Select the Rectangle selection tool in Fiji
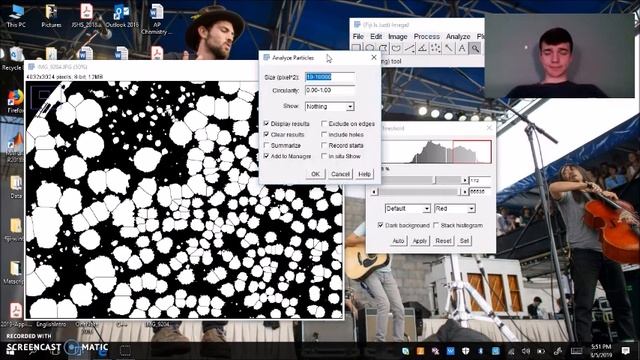This screenshot has height=360, width=640. [356, 48]
